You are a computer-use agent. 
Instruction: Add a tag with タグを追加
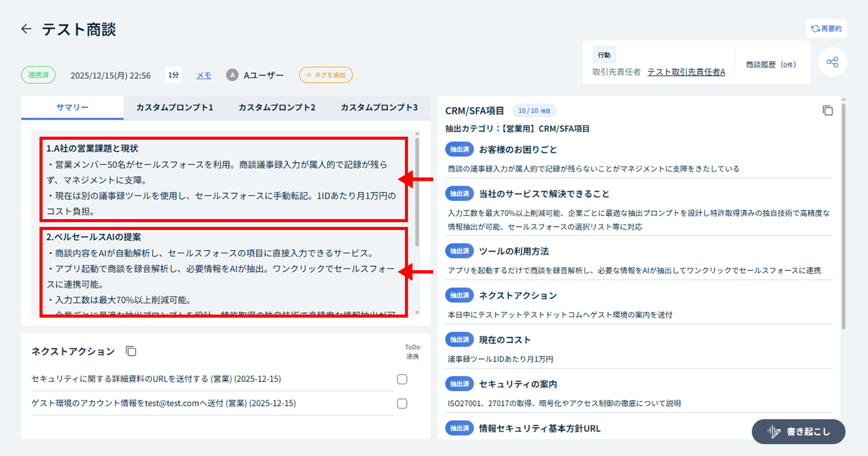(x=325, y=75)
